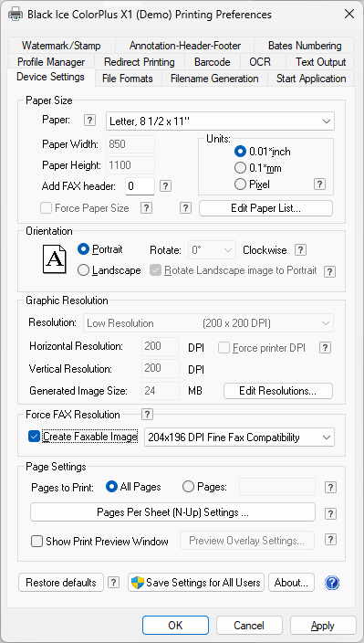The image size is (364, 643).
Task: Click help icon for Rotate Landscape image option
Action: click(x=330, y=271)
